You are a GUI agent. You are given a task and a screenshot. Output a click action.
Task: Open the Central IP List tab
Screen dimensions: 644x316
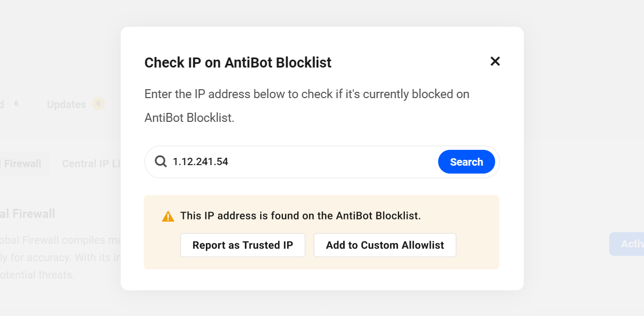[92, 164]
